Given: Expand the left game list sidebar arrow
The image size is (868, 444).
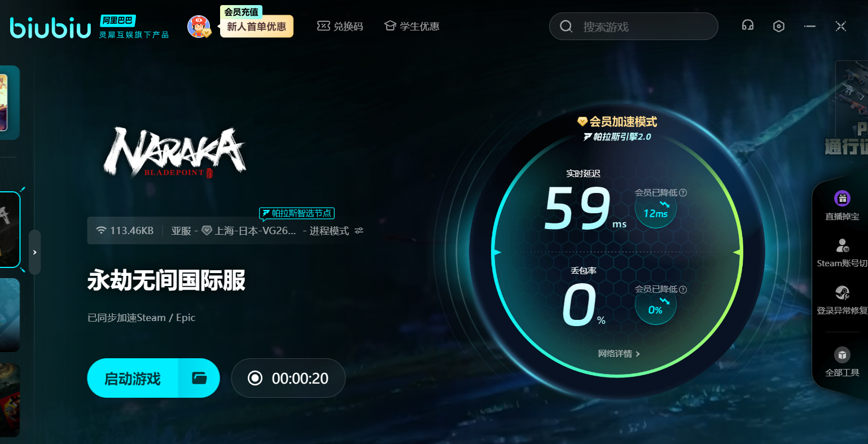Looking at the screenshot, I should click(34, 252).
